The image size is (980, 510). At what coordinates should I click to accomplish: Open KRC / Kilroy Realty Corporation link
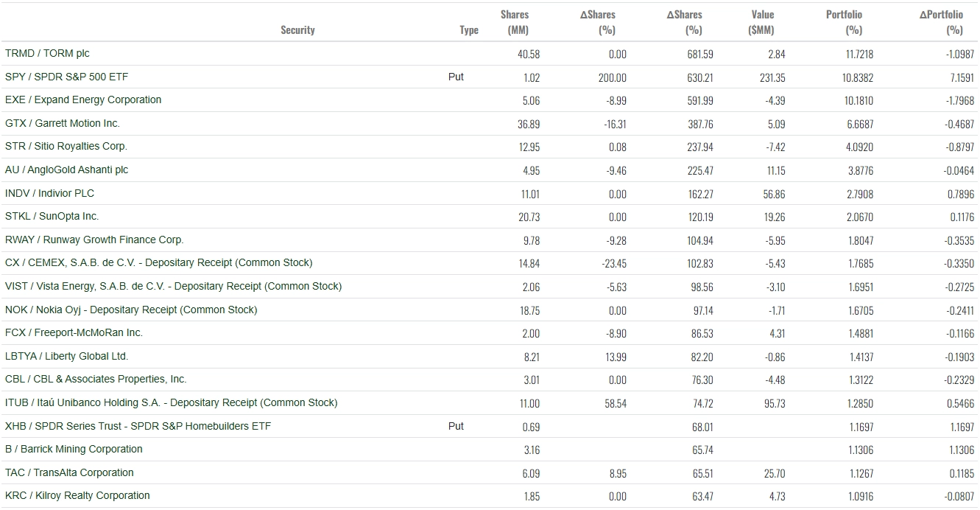point(77,496)
